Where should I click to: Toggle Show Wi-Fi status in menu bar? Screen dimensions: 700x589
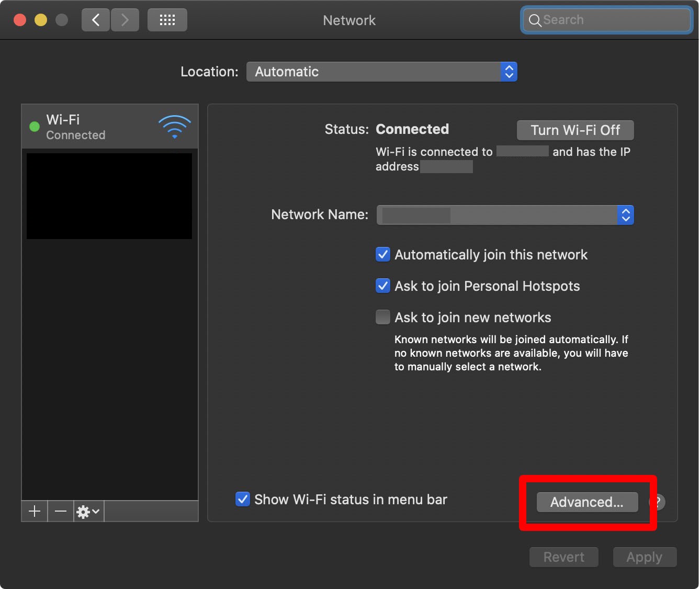[243, 500]
